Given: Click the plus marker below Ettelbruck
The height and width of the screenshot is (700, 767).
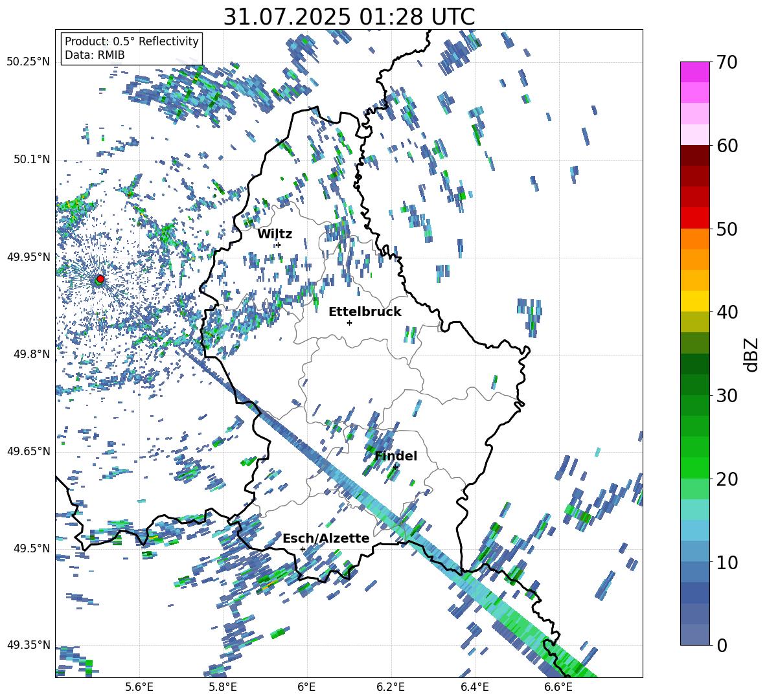Looking at the screenshot, I should (x=349, y=322).
